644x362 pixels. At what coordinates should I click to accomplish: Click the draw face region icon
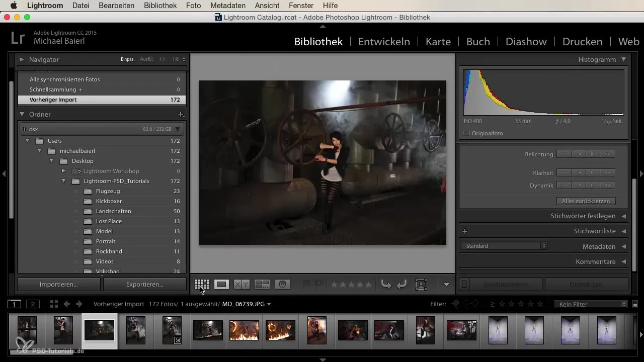pyautogui.click(x=421, y=284)
